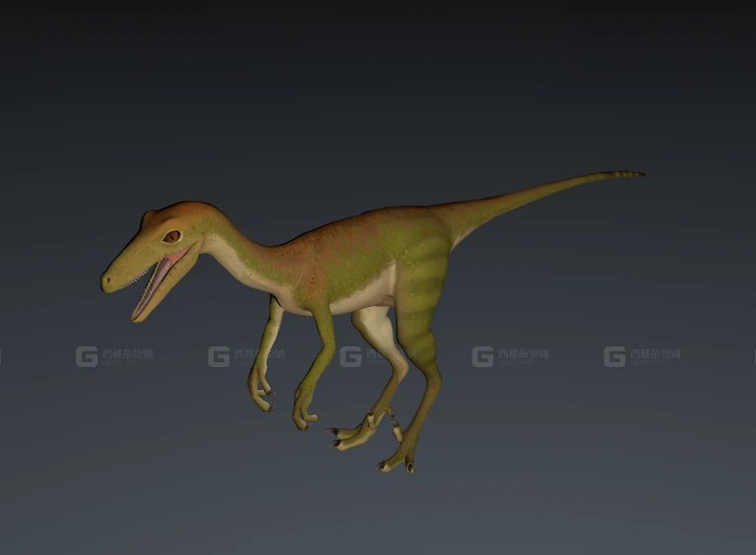756x555 pixels.
Task: Click the leftmost watermark's Chinese text
Action: (128, 355)
